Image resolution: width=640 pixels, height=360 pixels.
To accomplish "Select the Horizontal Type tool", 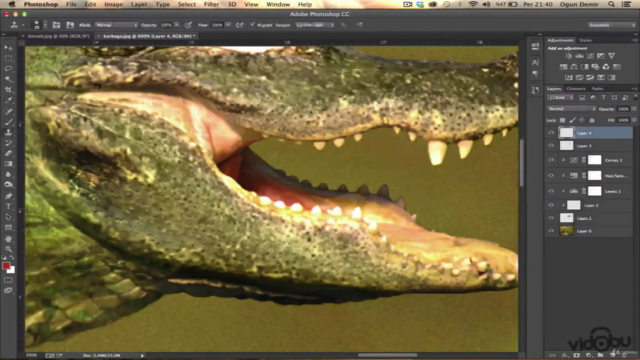I will click(x=8, y=207).
